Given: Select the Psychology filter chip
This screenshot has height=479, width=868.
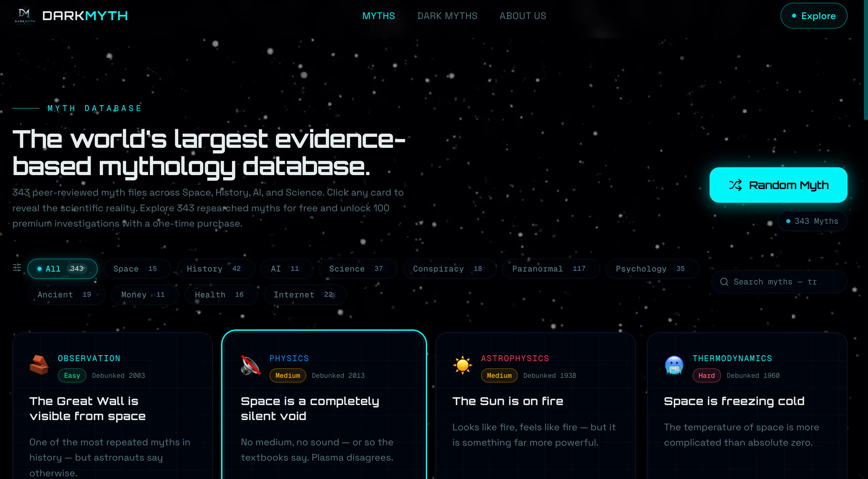Looking at the screenshot, I should point(652,269).
